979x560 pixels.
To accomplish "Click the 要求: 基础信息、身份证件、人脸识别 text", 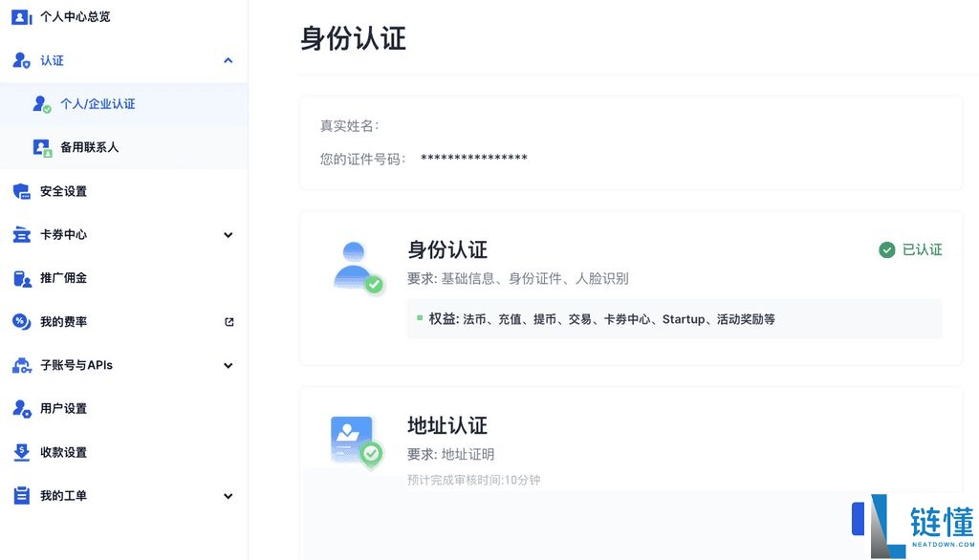I will (517, 278).
